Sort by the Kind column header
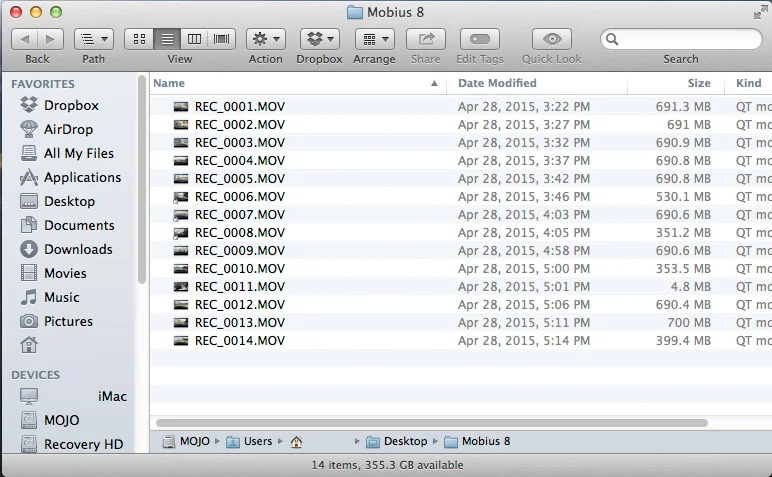This screenshot has height=477, width=772. click(748, 83)
